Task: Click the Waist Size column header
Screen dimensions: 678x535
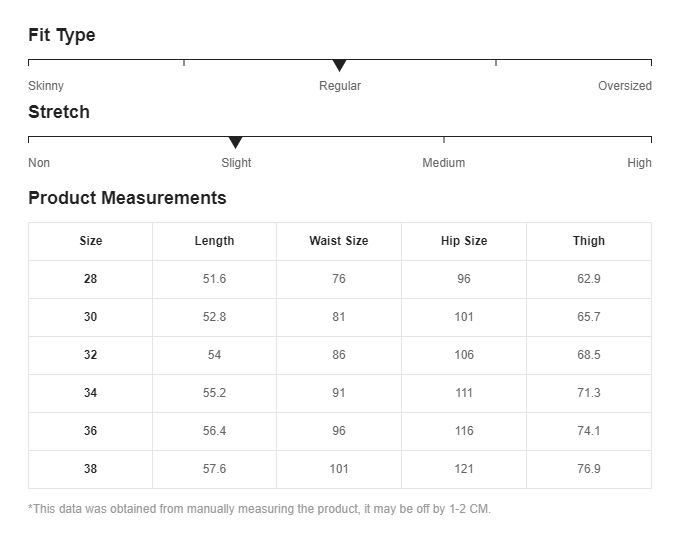Action: (339, 241)
